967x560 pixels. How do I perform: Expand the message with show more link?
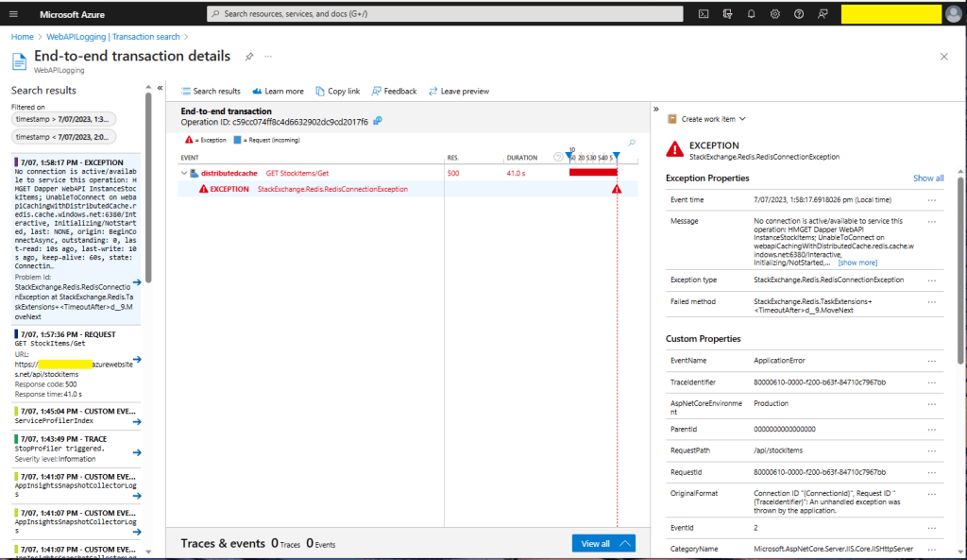pos(857,263)
